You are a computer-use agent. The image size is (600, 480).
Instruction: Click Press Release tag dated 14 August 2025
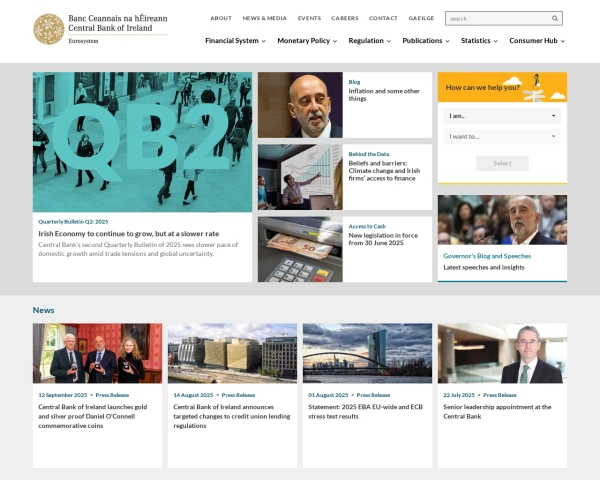(238, 395)
